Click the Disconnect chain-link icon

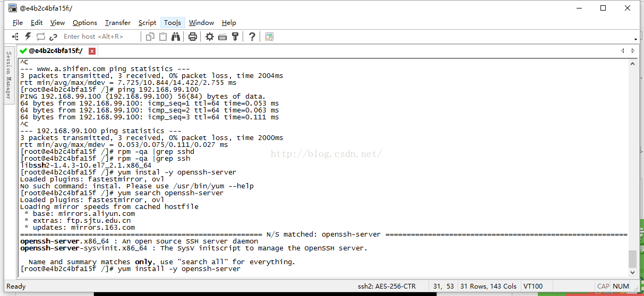click(53, 37)
